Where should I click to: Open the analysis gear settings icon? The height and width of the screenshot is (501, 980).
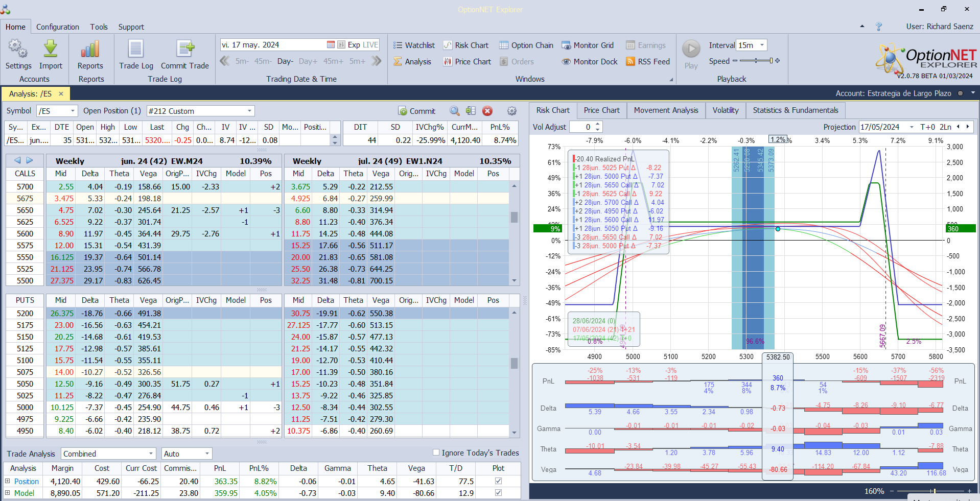tap(511, 111)
